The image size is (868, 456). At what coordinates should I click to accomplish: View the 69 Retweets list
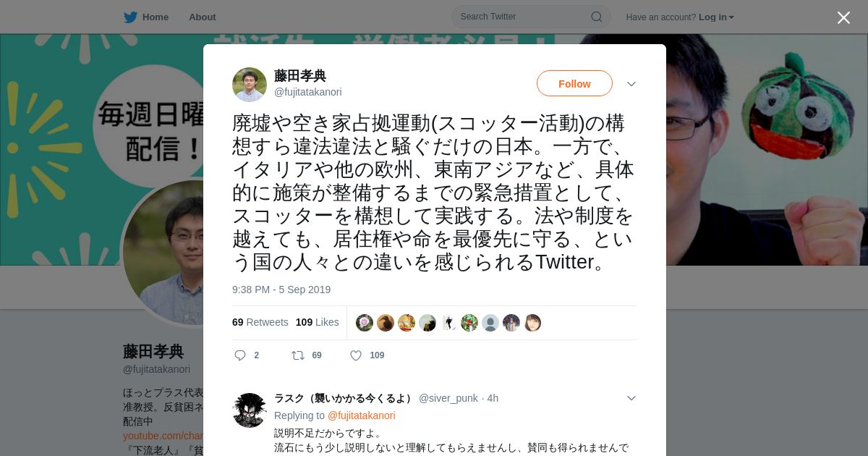(x=260, y=322)
